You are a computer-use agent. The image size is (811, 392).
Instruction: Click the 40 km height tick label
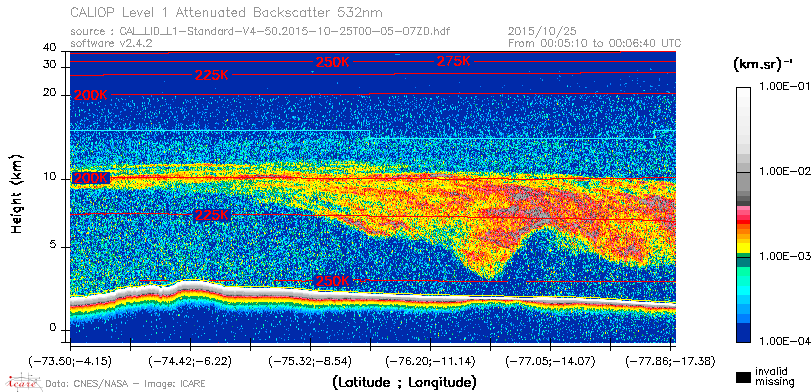point(49,48)
